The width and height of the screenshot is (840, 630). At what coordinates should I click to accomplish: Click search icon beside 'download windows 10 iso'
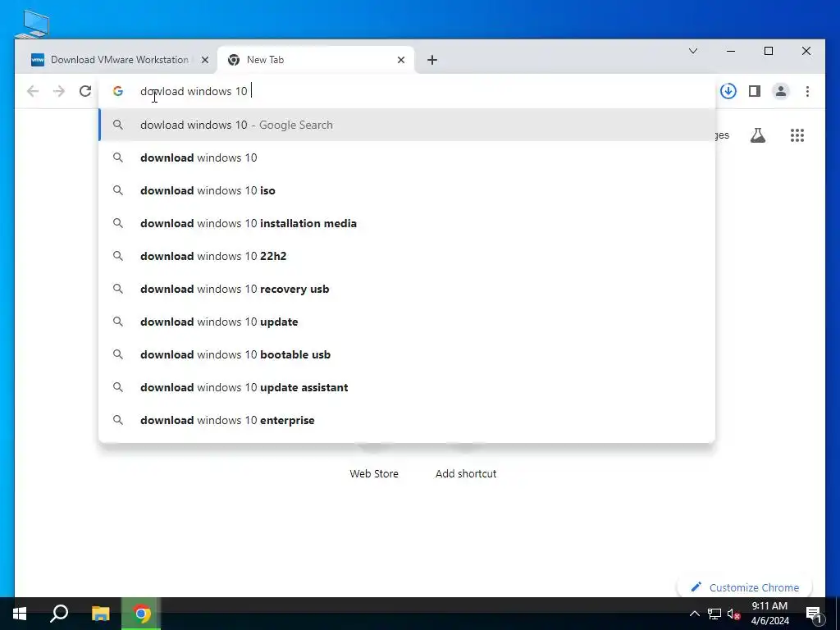(x=118, y=190)
